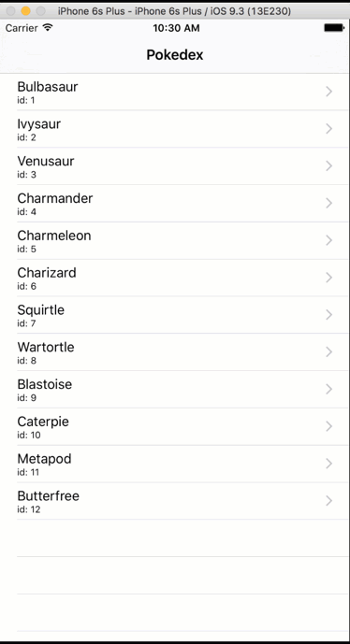This screenshot has width=350, height=644.
Task: Click the Wi-Fi icon in the status bar
Action: point(48,27)
